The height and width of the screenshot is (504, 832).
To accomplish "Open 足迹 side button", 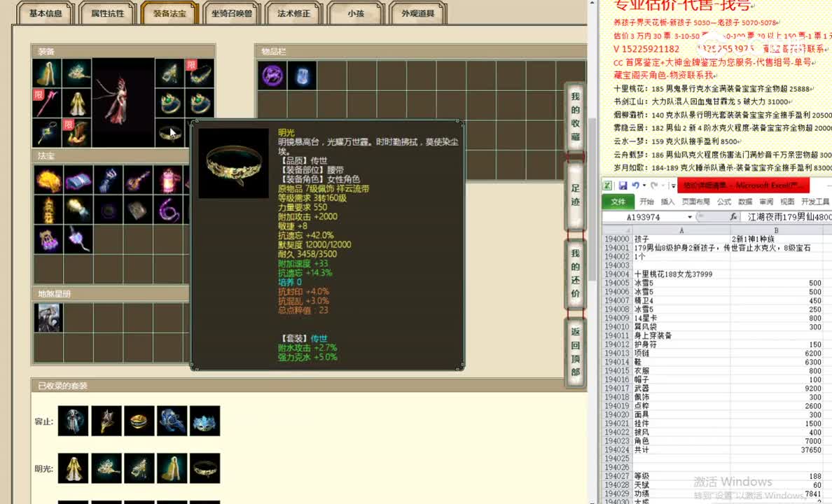I will point(575,195).
